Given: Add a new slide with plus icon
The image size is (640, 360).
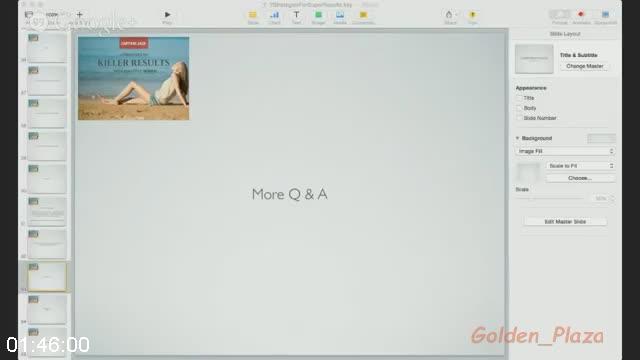Looking at the screenshot, I should pos(80,15).
